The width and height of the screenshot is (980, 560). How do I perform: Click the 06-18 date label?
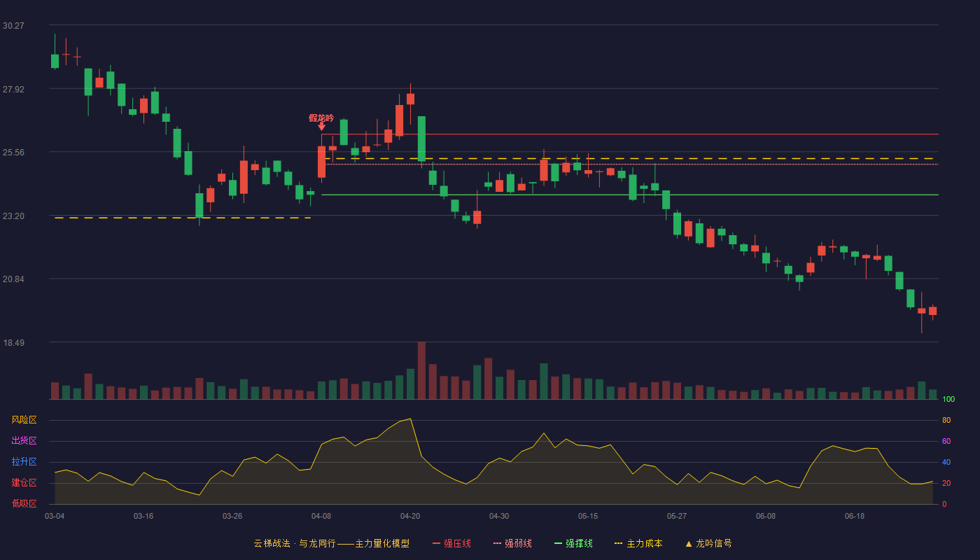click(x=855, y=516)
